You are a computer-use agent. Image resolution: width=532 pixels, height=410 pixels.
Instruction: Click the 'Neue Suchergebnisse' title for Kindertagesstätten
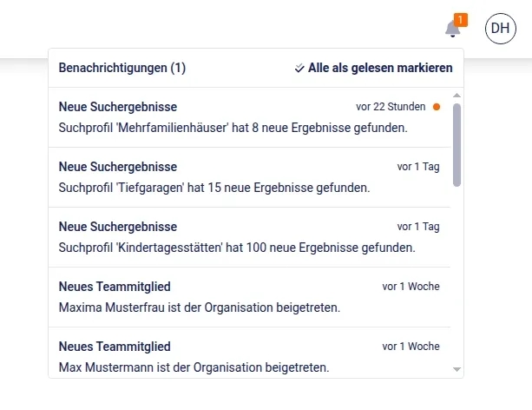point(118,226)
